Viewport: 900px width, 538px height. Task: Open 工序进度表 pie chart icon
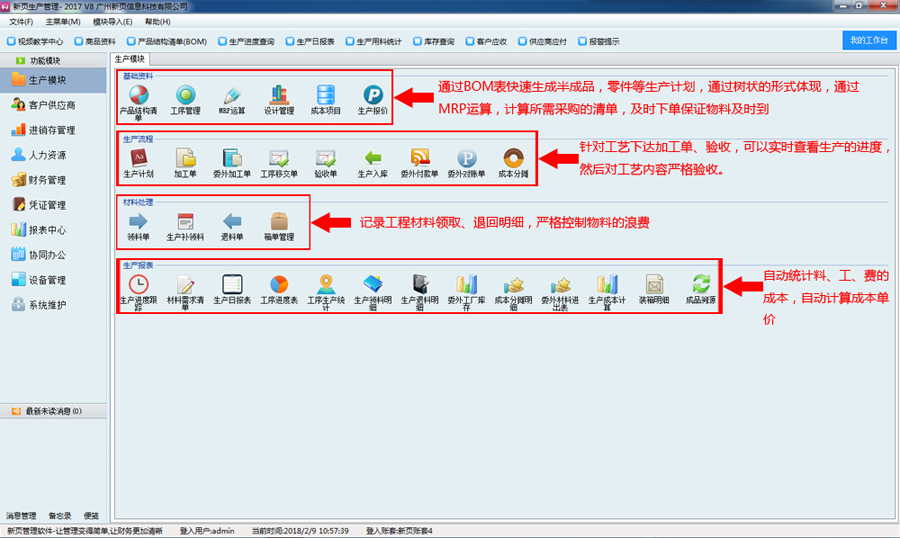pyautogui.click(x=278, y=285)
